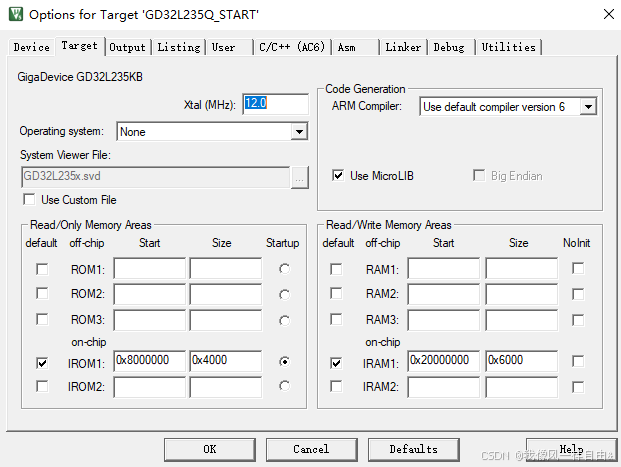Switch to the Output tab
This screenshot has width=621, height=467.
[128, 47]
